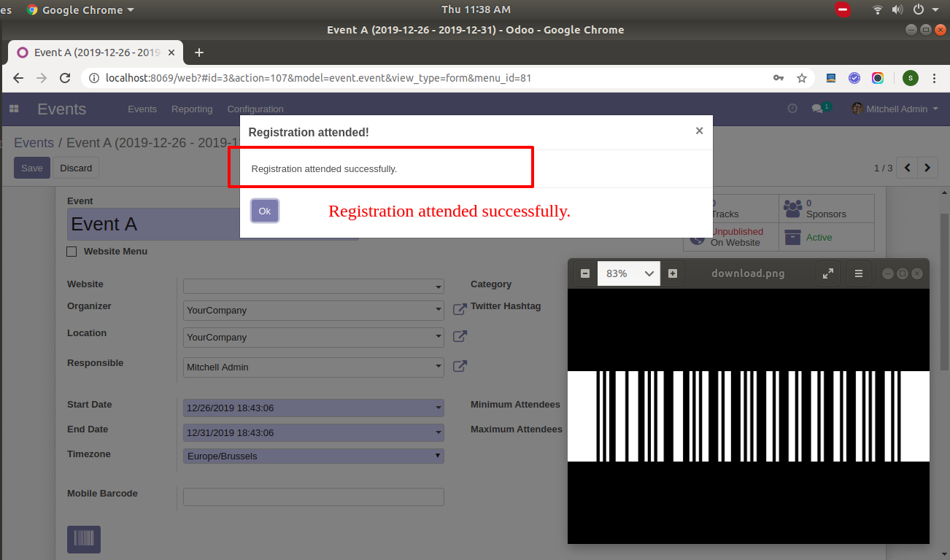Open the Chrome extension blue checkmark icon
Viewport: 950px width, 560px height.
pyautogui.click(x=854, y=78)
